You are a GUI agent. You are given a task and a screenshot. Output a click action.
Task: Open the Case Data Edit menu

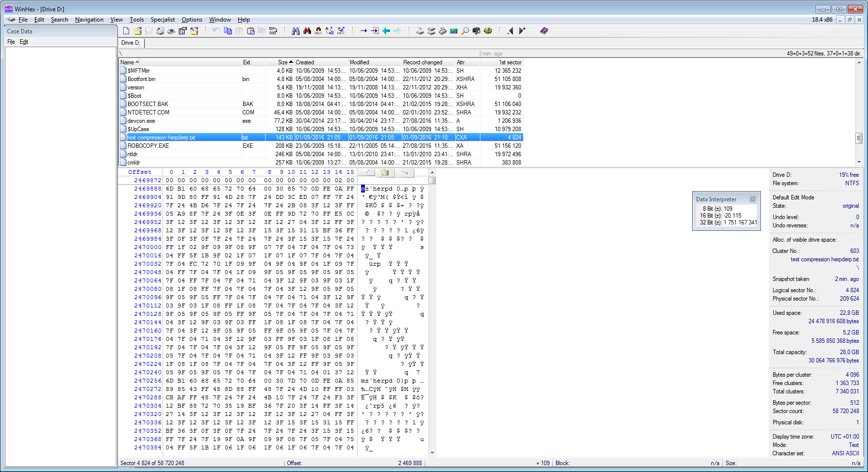point(24,42)
